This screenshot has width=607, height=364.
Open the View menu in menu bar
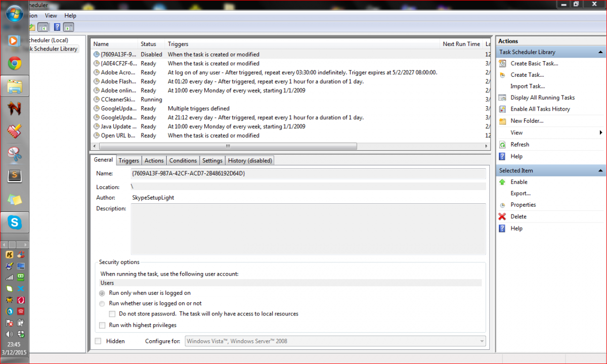pos(51,16)
